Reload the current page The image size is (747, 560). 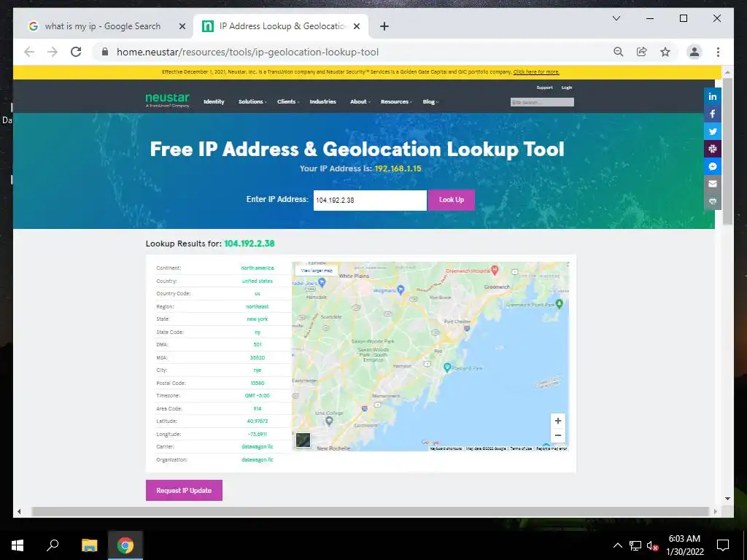[76, 52]
